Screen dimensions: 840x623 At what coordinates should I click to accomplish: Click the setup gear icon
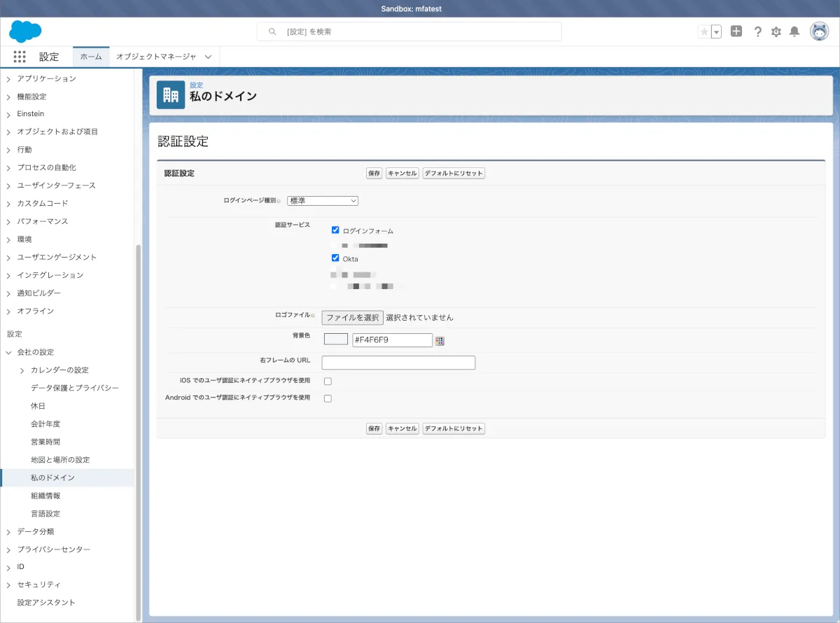coord(776,31)
